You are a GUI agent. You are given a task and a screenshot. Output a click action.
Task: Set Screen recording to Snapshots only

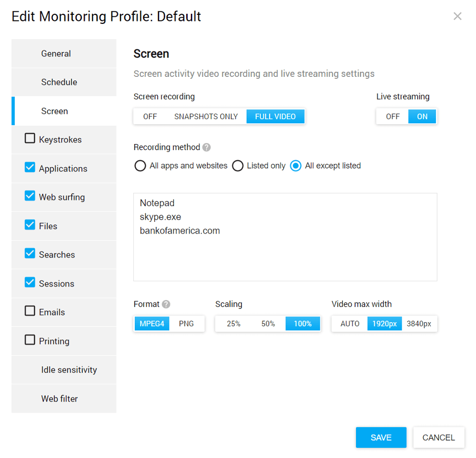(x=205, y=116)
